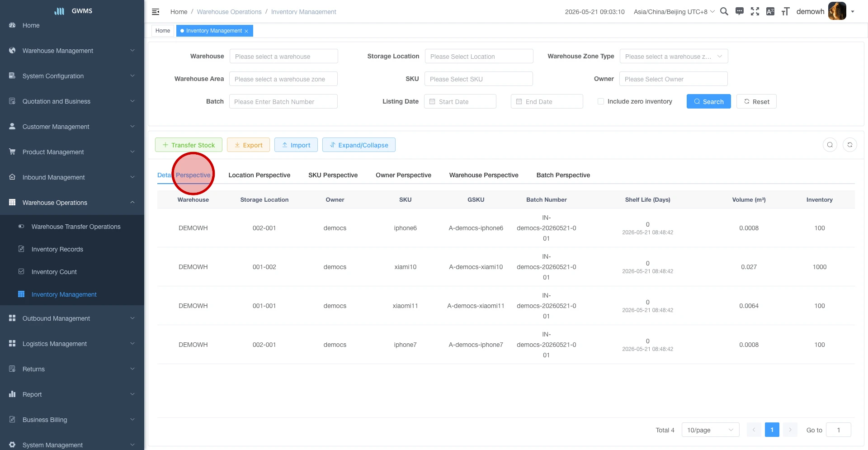Focus the Go to page input
Image resolution: width=868 pixels, height=450 pixels.
click(838, 430)
